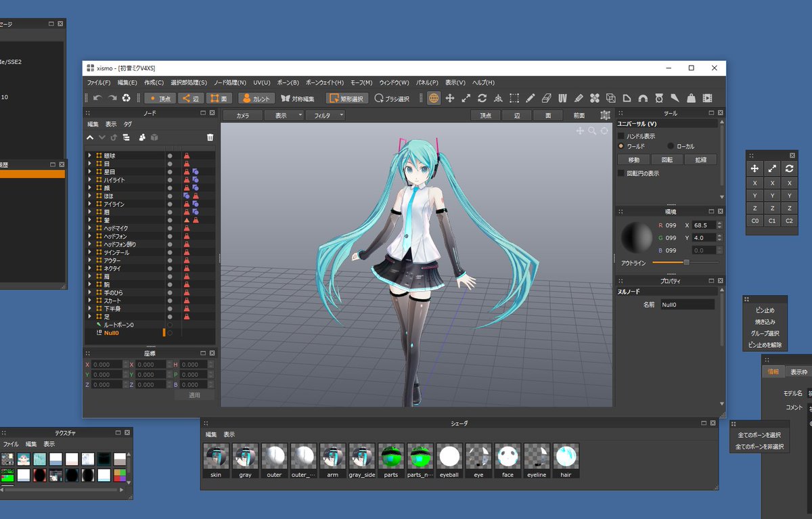Expand the 下半身 node
The image size is (812, 519).
[90, 309]
